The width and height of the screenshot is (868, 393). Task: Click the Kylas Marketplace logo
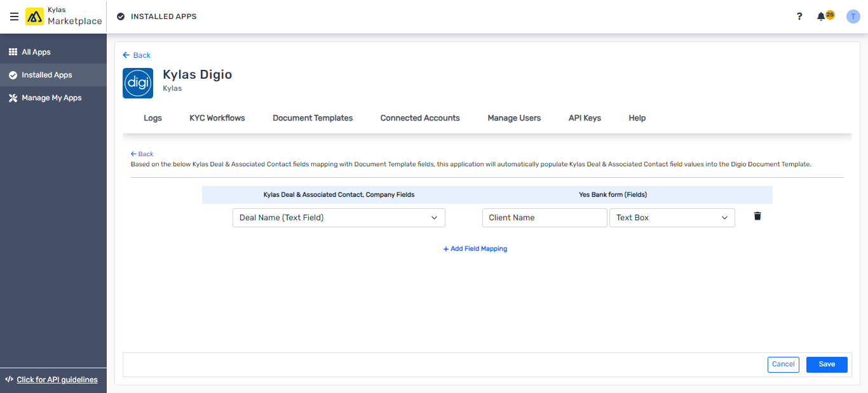64,17
